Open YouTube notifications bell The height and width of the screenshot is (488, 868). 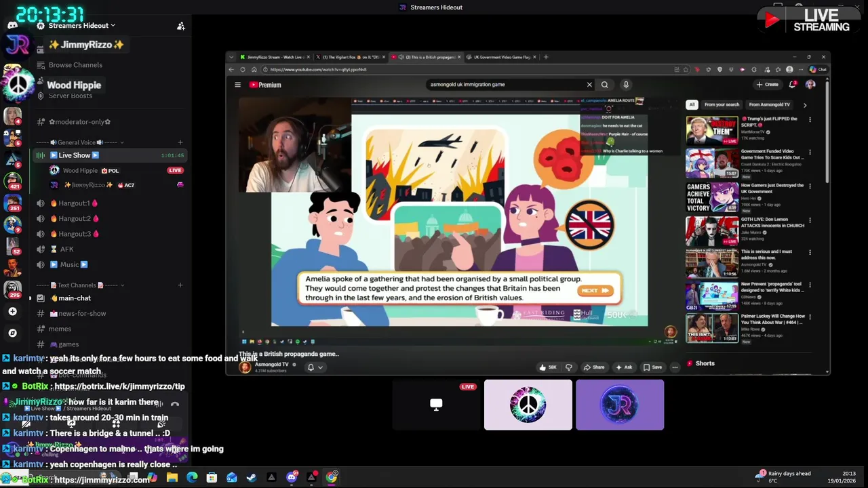pos(793,85)
